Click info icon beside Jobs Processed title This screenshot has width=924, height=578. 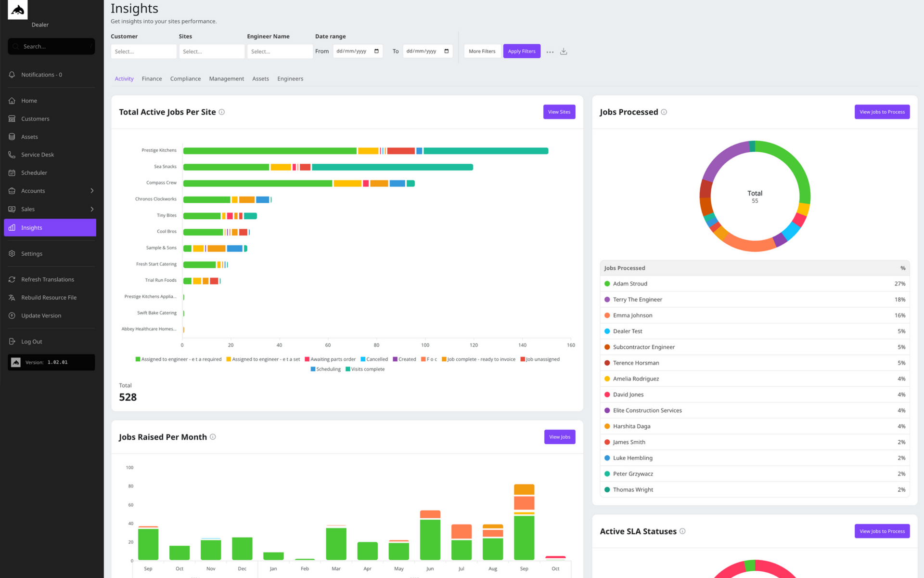[664, 112]
